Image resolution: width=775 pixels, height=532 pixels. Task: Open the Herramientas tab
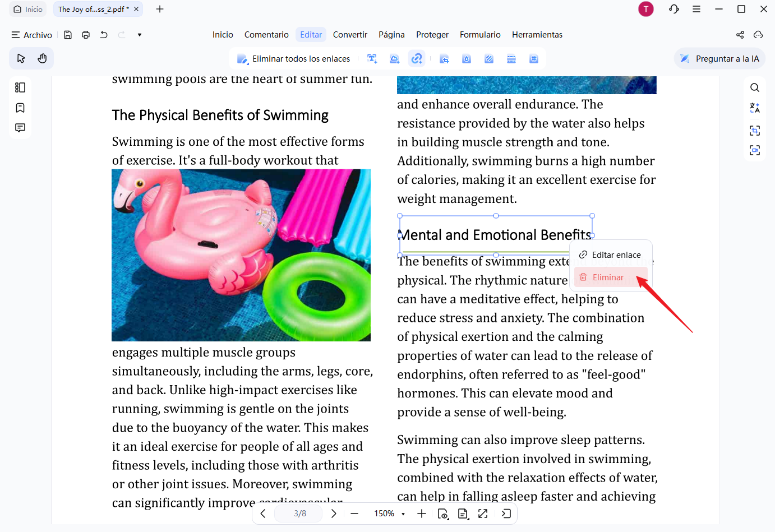(x=537, y=35)
